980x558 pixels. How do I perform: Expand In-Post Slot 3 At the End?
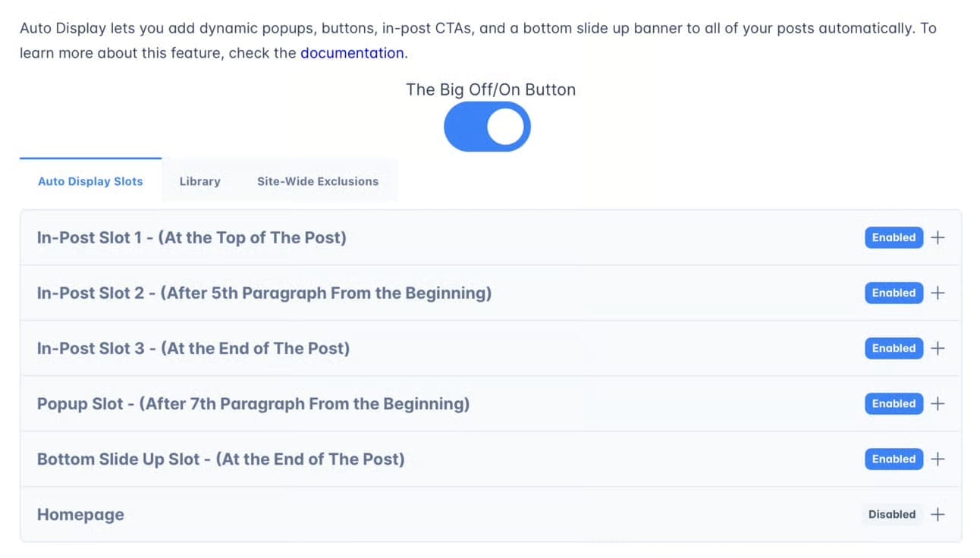pyautogui.click(x=491, y=348)
